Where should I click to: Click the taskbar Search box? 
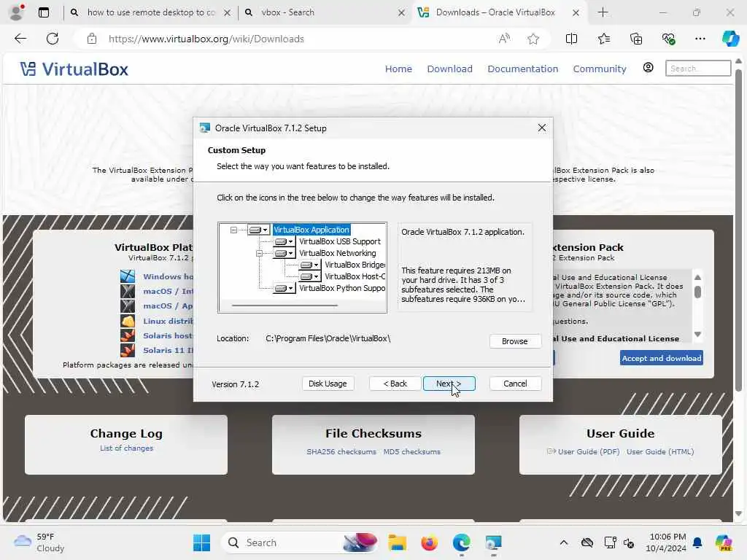click(x=300, y=542)
